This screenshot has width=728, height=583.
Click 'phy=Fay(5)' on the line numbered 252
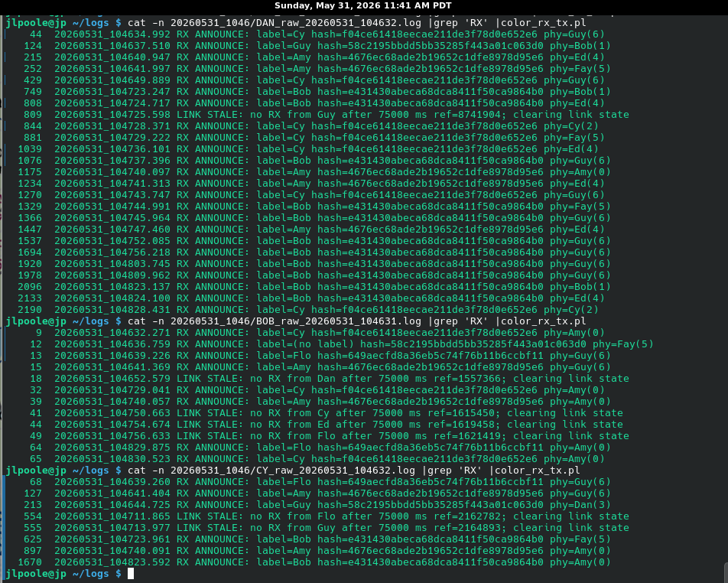pyautogui.click(x=580, y=69)
